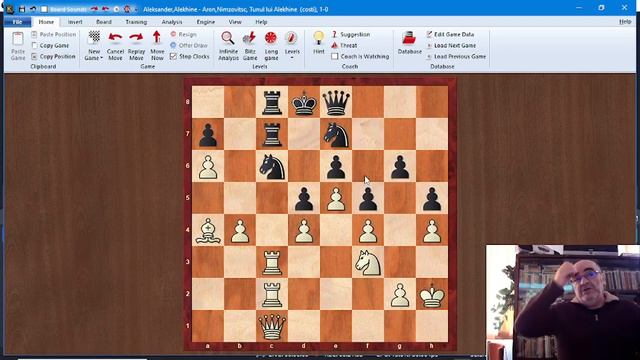
Task: Open the Board ribbon tab
Action: [x=104, y=22]
